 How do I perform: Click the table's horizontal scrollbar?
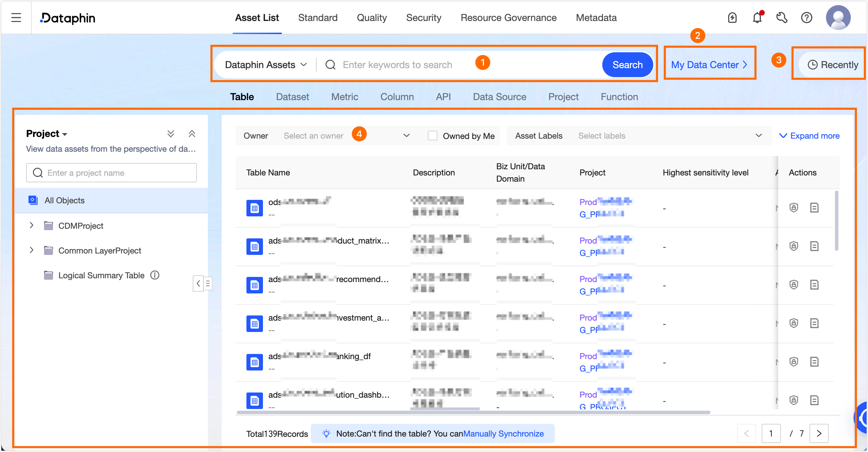(x=473, y=412)
